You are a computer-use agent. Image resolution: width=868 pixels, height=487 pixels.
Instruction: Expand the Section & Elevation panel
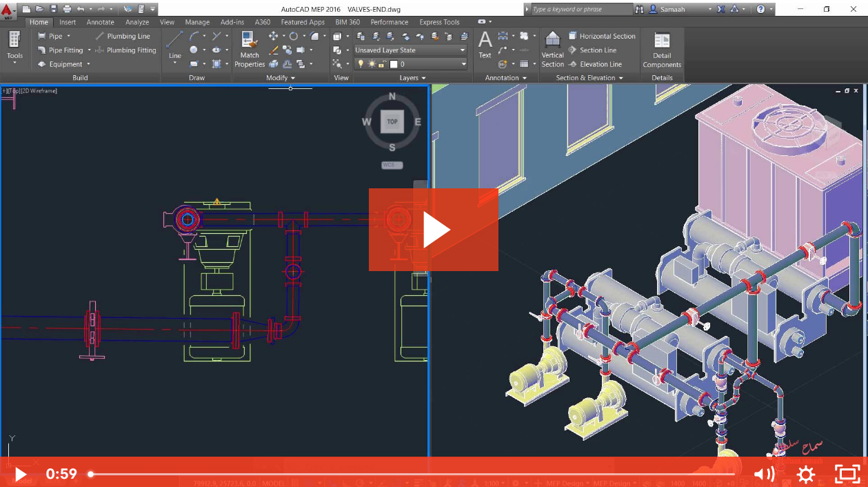point(589,78)
